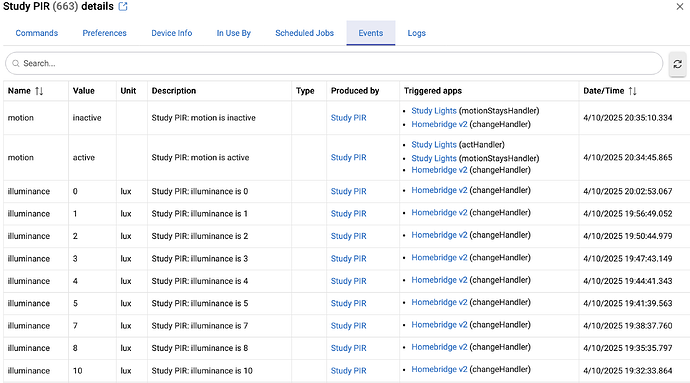Switch to the Preferences tab

(x=104, y=33)
